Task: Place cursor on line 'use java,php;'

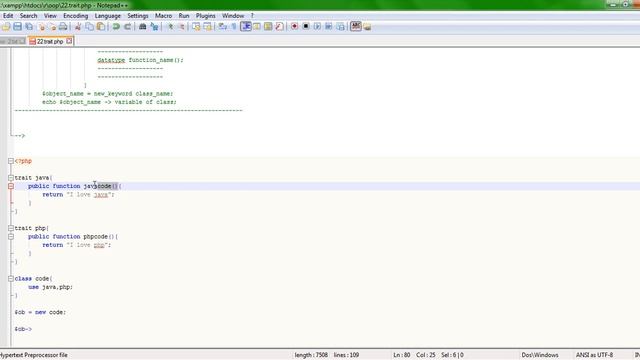Action: (x=50, y=287)
